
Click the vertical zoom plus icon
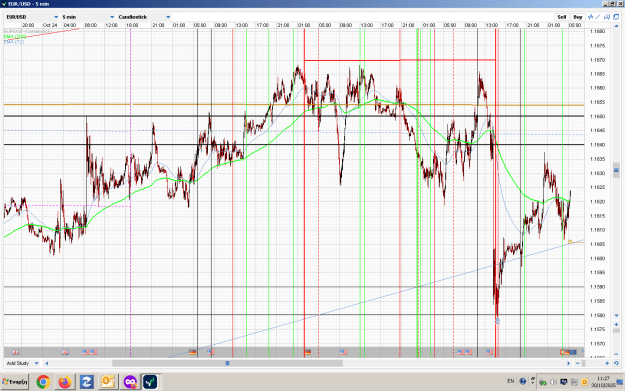click(616, 324)
